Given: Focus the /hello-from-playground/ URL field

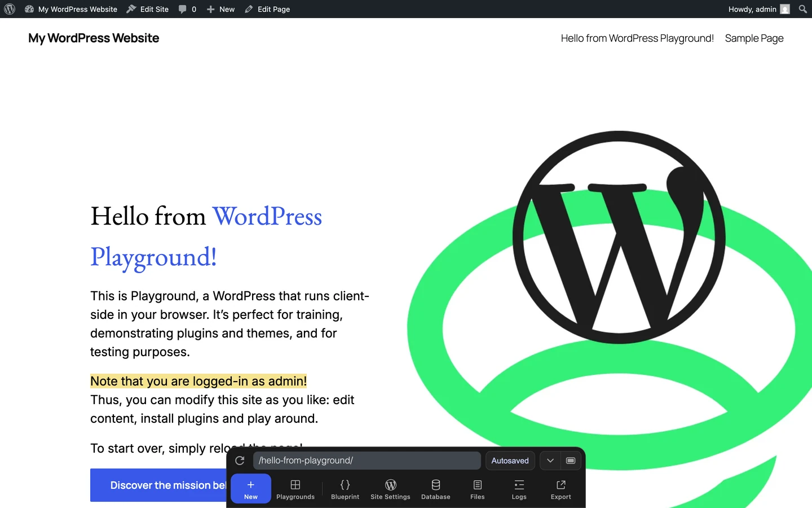Looking at the screenshot, I should click(x=367, y=461).
